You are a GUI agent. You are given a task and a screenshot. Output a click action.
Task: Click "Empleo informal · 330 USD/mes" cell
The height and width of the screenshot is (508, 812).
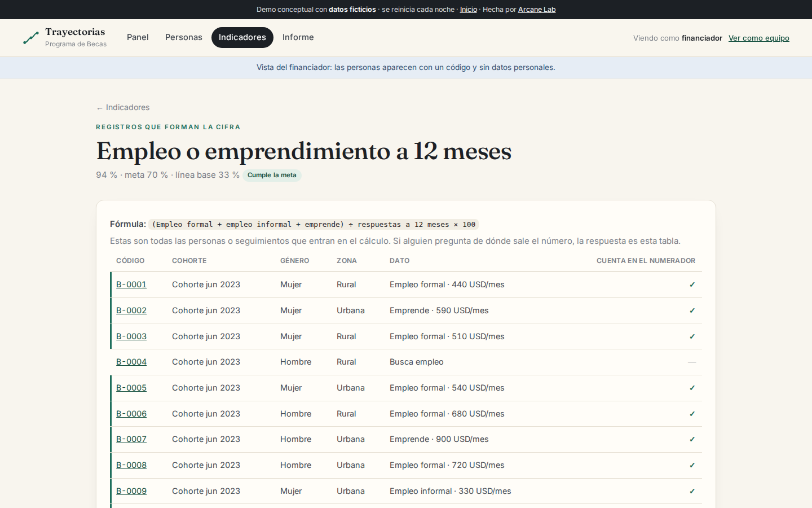[x=451, y=491]
